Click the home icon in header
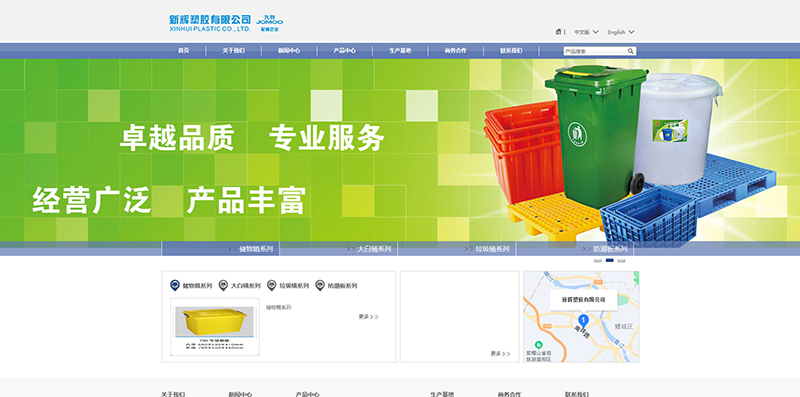Image resolution: width=800 pixels, height=397 pixels. [x=558, y=32]
